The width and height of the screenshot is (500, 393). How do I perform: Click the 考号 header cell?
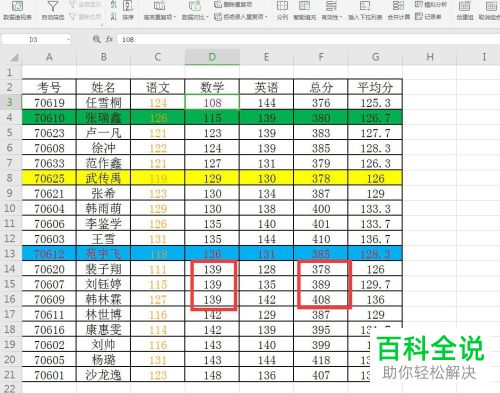tap(49, 87)
